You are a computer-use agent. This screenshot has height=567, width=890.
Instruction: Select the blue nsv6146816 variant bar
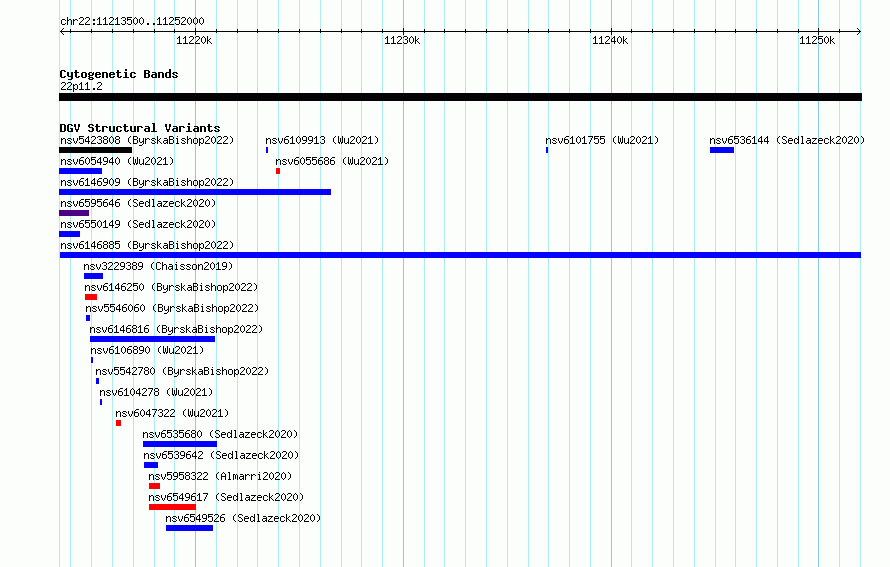point(152,339)
